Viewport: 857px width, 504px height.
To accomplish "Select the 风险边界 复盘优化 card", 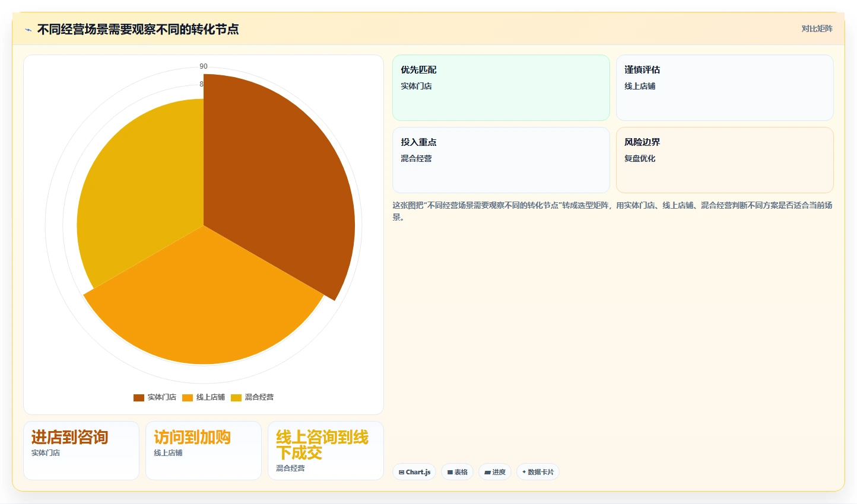I will tap(725, 160).
